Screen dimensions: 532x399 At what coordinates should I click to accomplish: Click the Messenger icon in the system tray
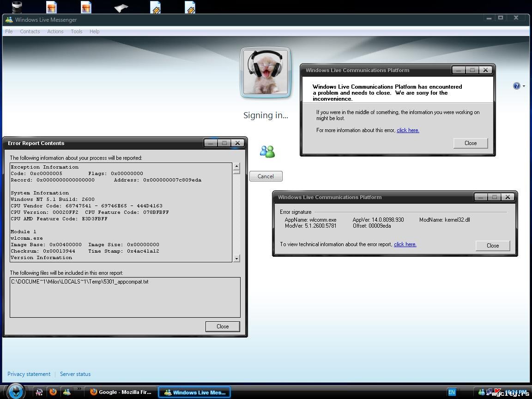[x=482, y=392]
